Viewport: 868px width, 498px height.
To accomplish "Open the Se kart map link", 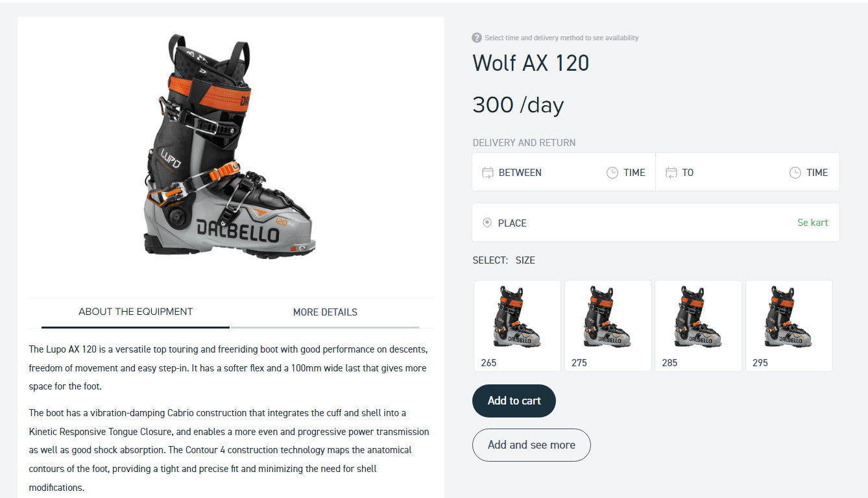I will (x=813, y=223).
